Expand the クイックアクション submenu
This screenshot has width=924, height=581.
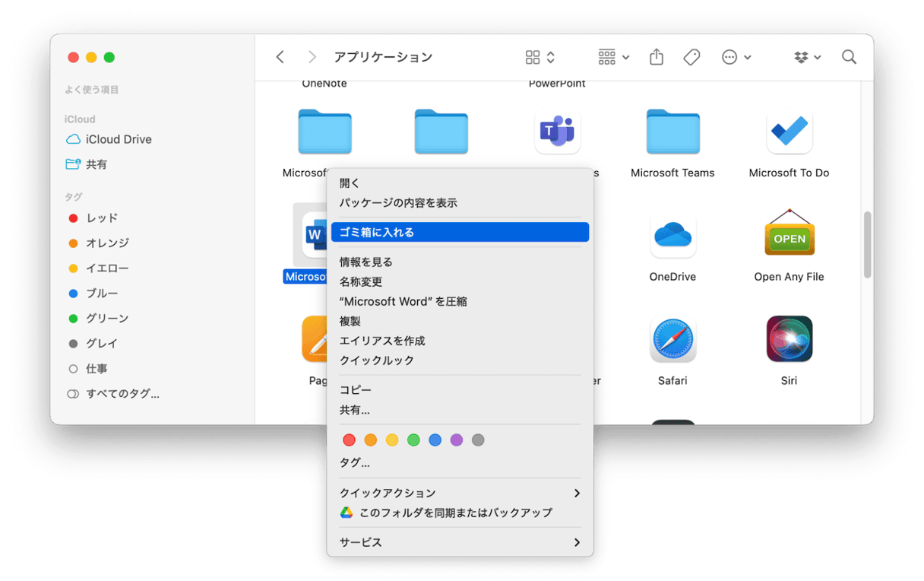pos(460,493)
